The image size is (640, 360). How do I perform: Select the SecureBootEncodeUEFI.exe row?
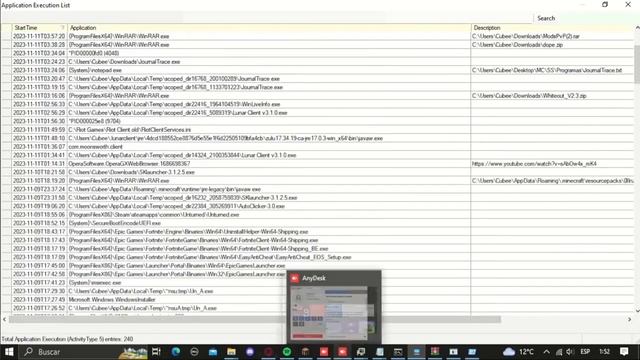pyautogui.click(x=318, y=223)
